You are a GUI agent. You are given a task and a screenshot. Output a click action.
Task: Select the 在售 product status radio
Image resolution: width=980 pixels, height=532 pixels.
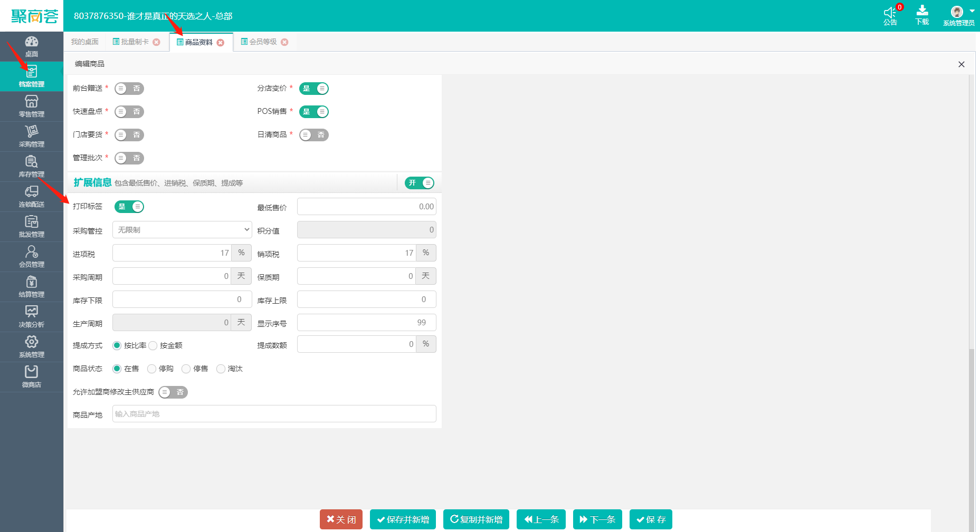pyautogui.click(x=117, y=369)
